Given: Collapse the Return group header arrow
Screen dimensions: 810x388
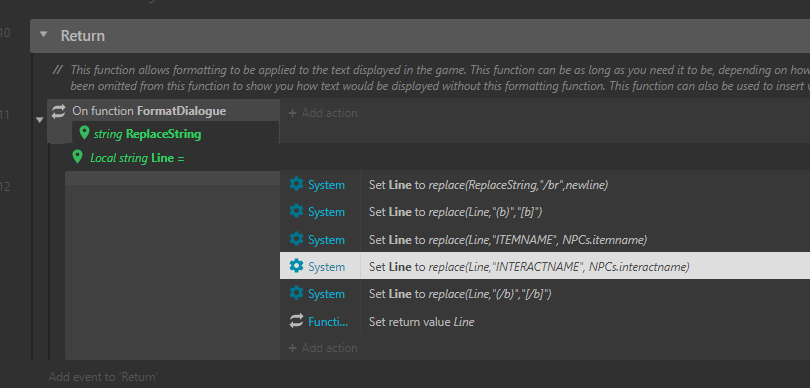Looking at the screenshot, I should tap(43, 35).
